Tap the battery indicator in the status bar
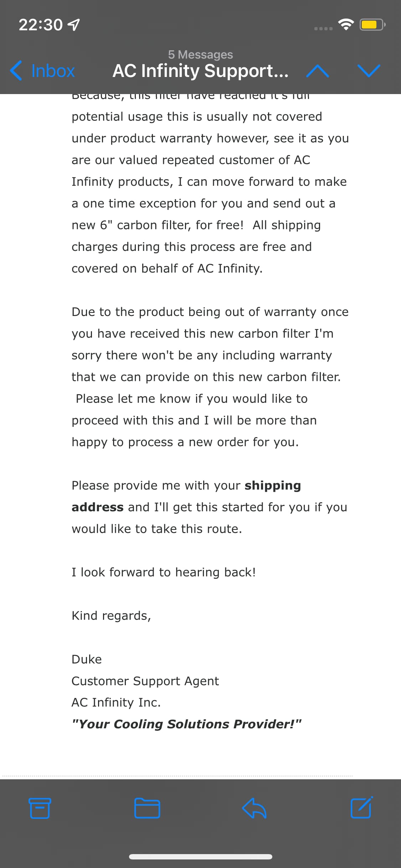Screen dimensions: 401x868 click(372, 25)
